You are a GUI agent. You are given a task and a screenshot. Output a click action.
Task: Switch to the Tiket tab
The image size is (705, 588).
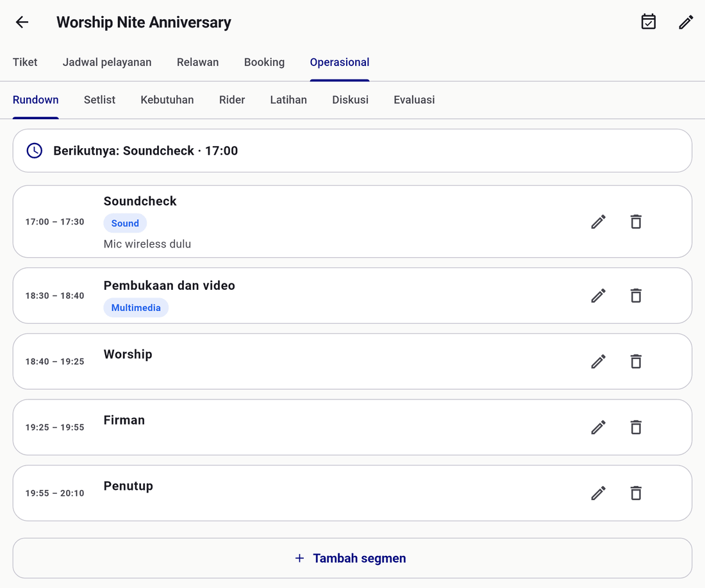25,62
